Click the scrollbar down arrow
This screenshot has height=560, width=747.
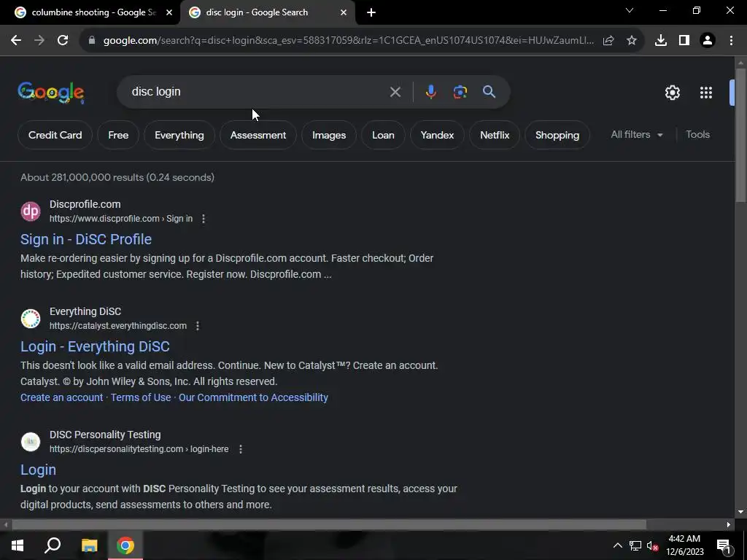tap(740, 513)
